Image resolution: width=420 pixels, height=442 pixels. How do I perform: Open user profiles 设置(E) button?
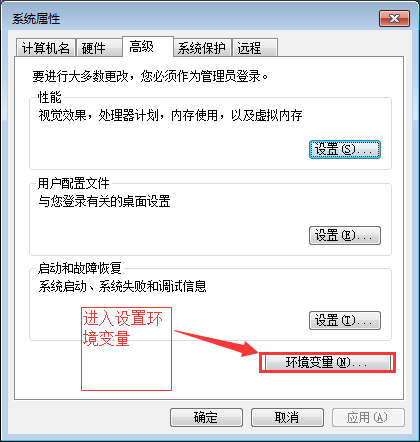(345, 235)
